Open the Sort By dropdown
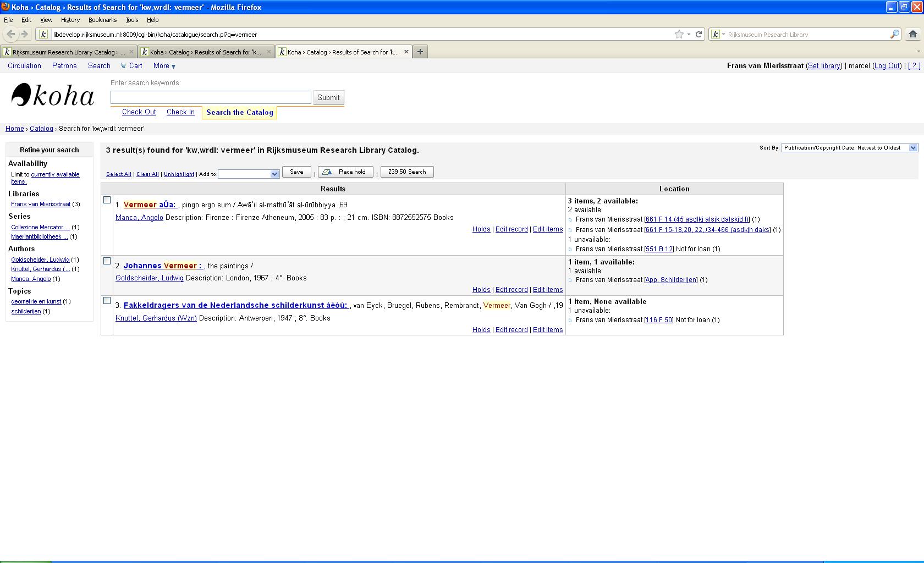Screen dimensions: 924x563 849,148
